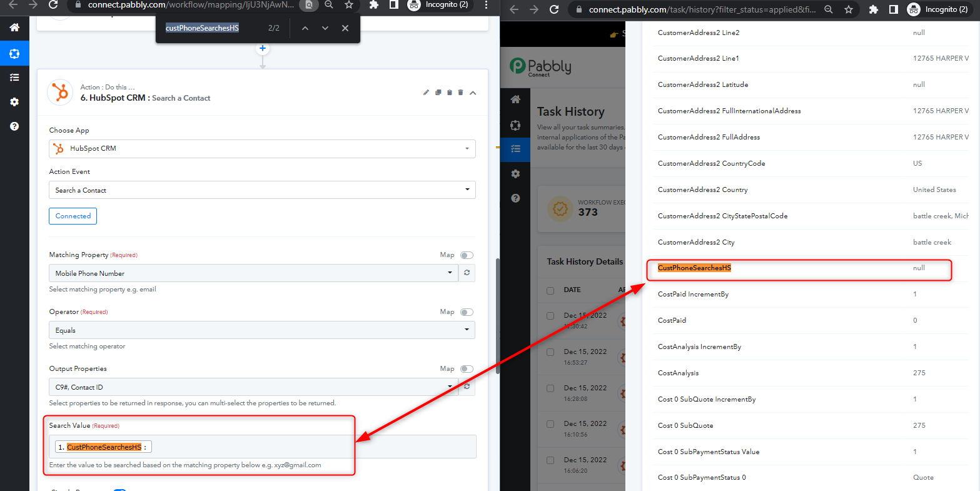Toggle Map switch for Output Properties

467,369
